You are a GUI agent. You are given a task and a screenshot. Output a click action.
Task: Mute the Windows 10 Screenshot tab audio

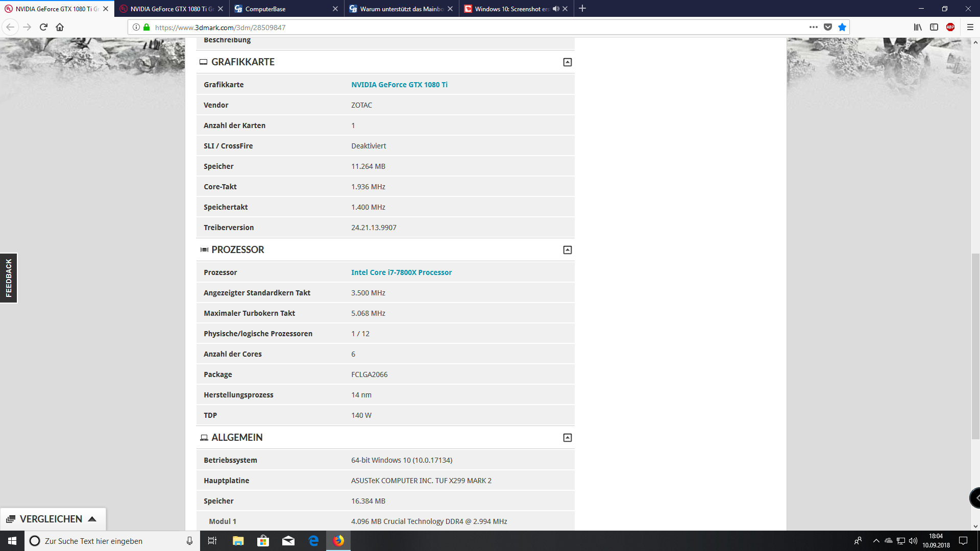click(x=556, y=9)
